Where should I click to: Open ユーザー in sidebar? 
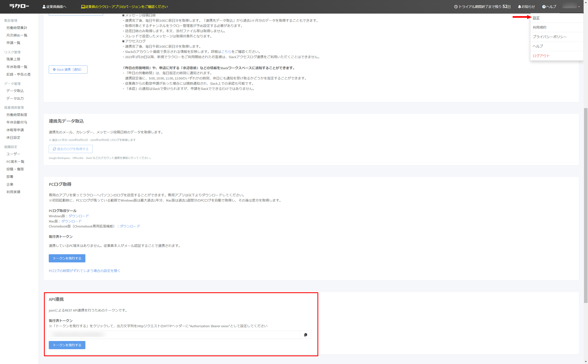pos(13,154)
